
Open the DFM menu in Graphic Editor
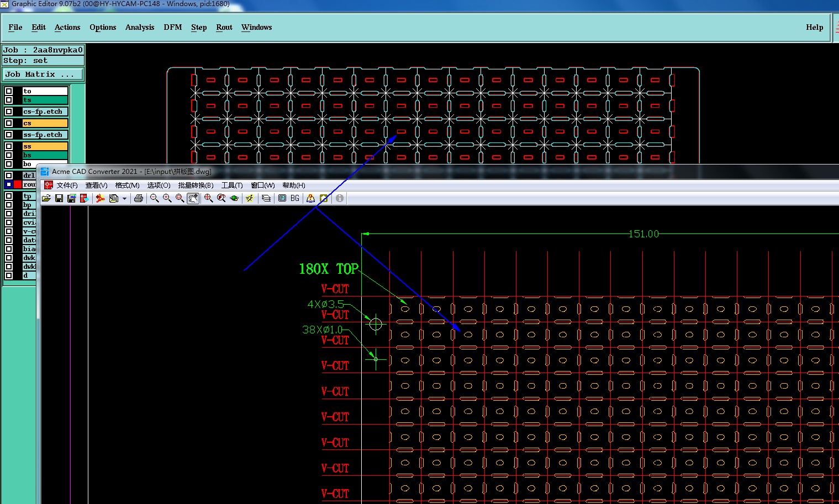[173, 27]
